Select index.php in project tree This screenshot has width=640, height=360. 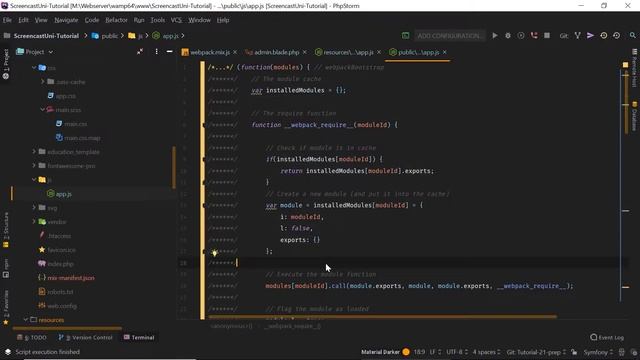pos(60,264)
